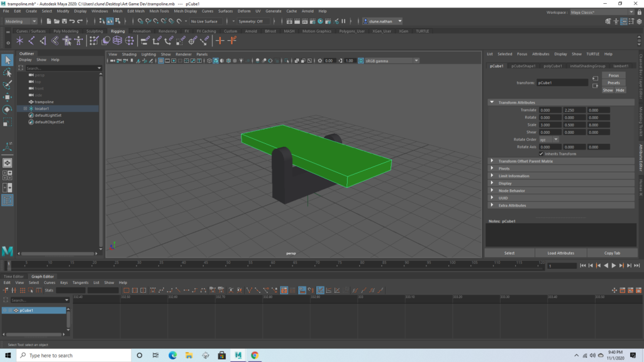The image size is (644, 362).
Task: Choose the Paint Selection tool in toolbox
Action: coord(8,85)
